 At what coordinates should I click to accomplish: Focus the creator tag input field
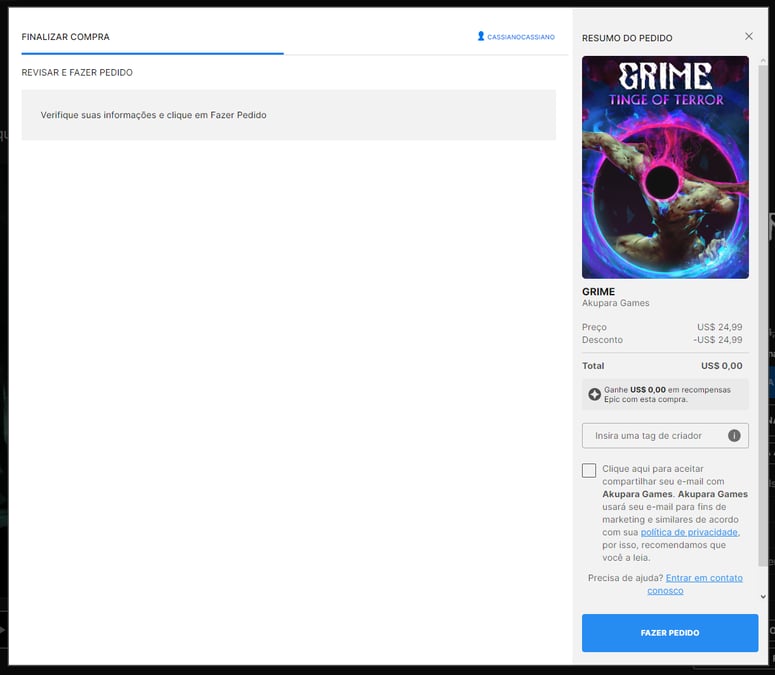click(x=665, y=435)
